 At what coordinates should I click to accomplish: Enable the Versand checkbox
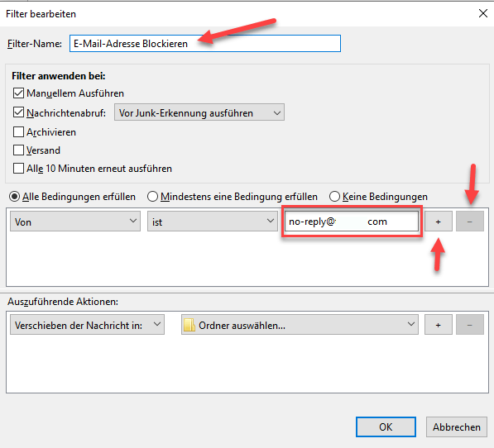18,150
